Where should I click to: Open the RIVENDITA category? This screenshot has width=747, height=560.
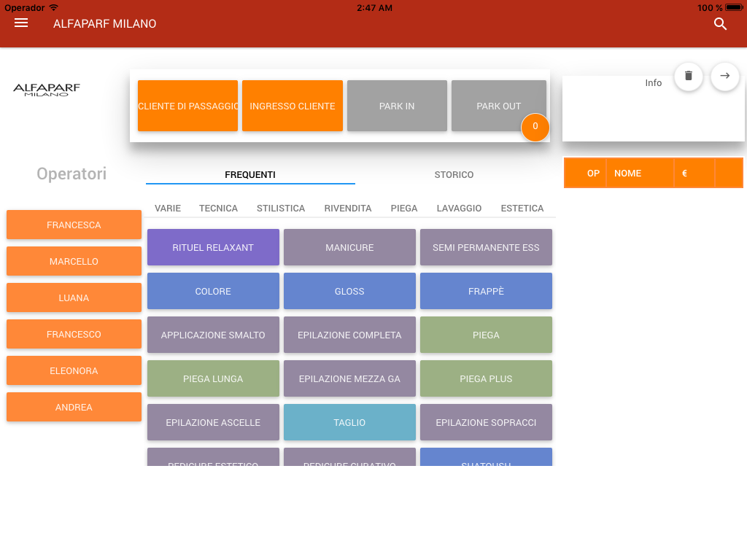tap(348, 208)
